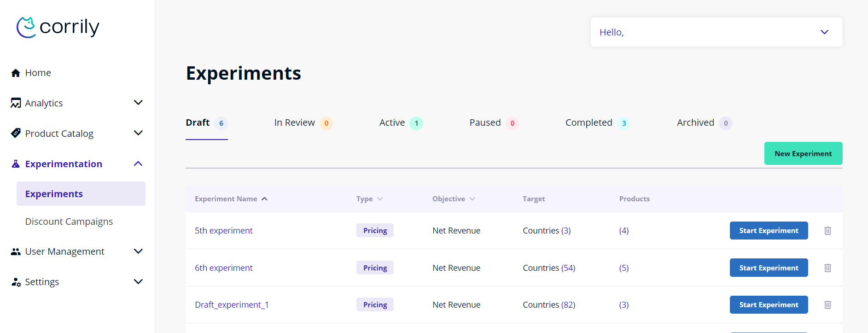
Task: Delete Draft_experiment_1 with trash icon
Action: 827,305
